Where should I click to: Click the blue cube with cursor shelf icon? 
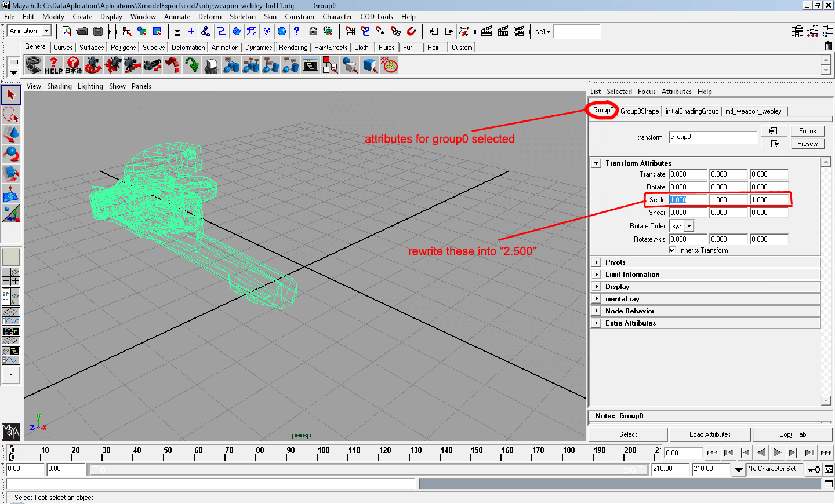click(370, 65)
